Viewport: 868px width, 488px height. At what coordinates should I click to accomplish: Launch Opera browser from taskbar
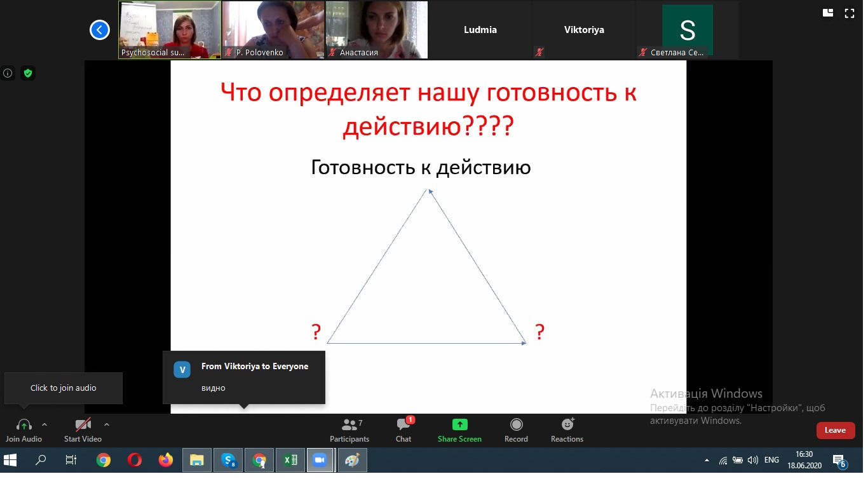[134, 460]
